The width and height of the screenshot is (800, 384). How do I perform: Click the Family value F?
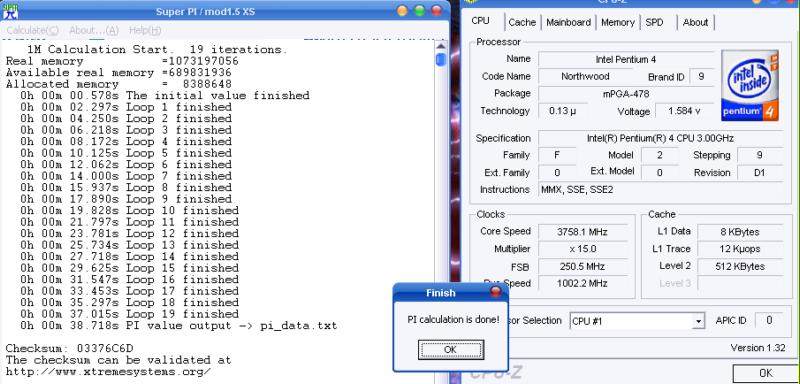point(557,156)
